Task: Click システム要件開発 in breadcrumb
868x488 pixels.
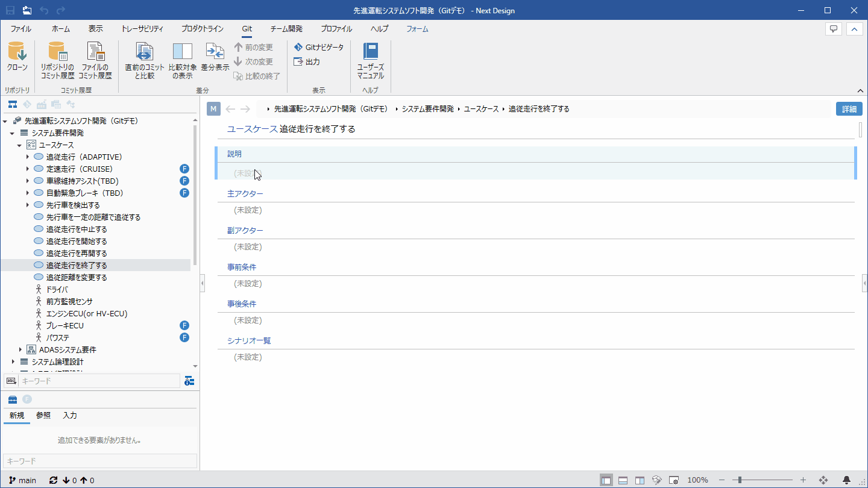Action: pyautogui.click(x=427, y=109)
